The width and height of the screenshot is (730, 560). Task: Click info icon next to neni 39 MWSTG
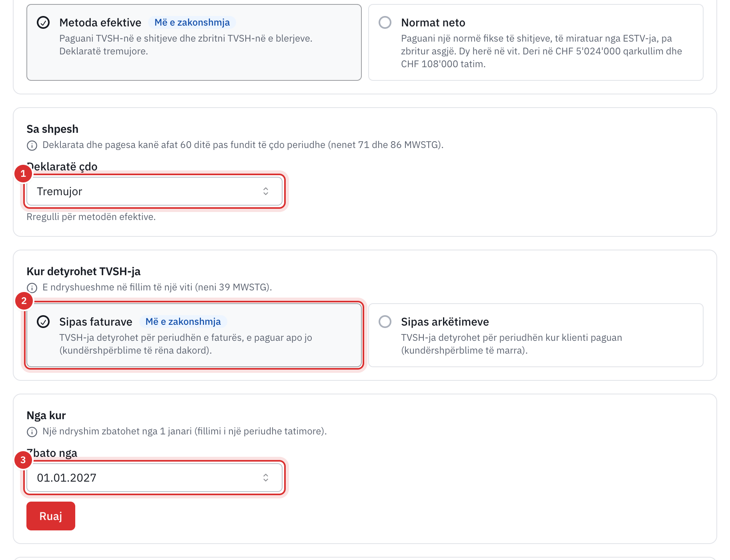(x=32, y=288)
